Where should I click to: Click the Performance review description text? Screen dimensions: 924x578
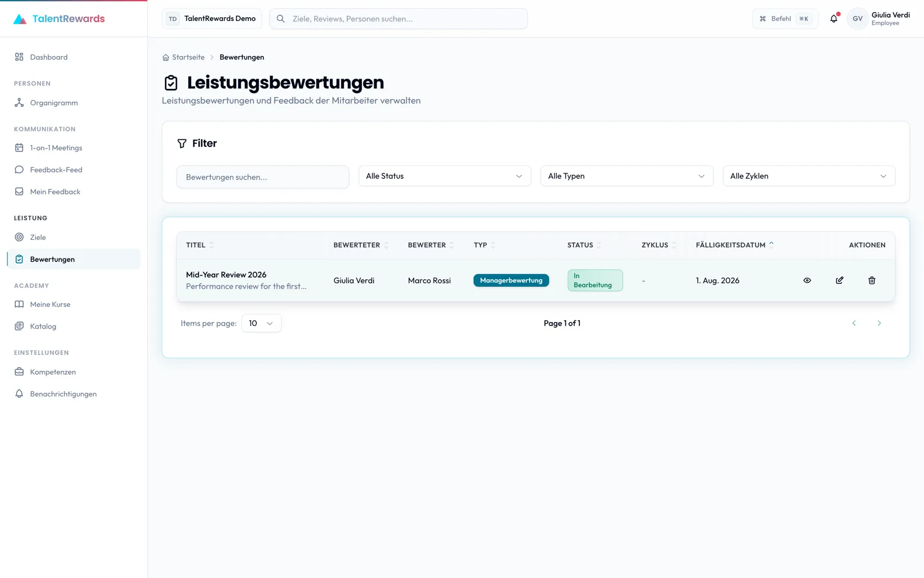(246, 286)
